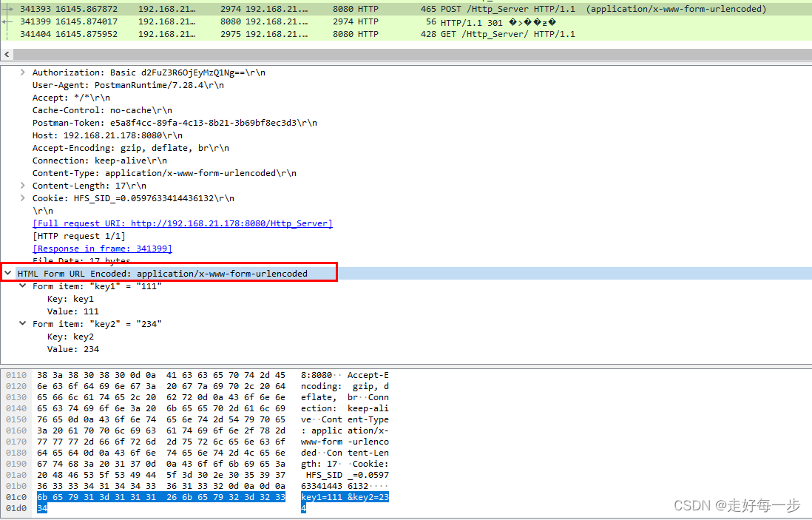This screenshot has width=812, height=520.
Task: Collapse the Form item key1 entry
Action: click(x=22, y=286)
